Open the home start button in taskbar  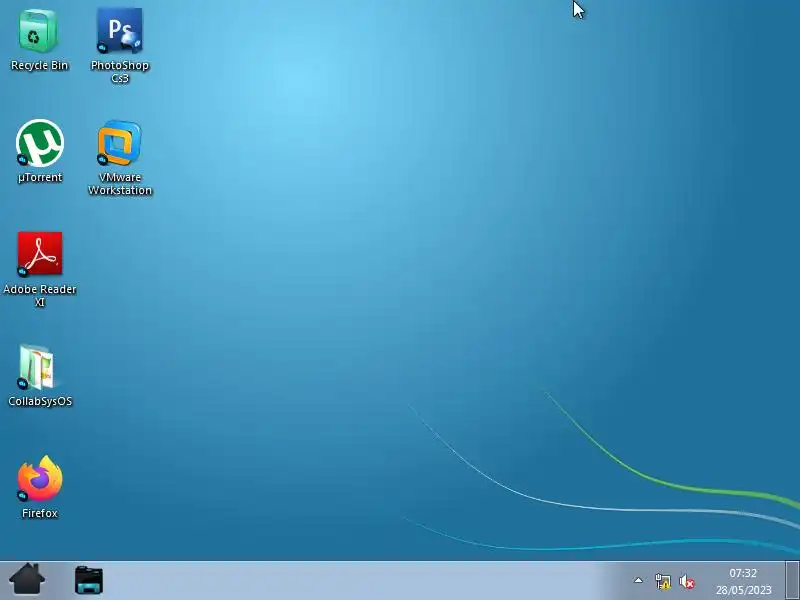(x=27, y=579)
